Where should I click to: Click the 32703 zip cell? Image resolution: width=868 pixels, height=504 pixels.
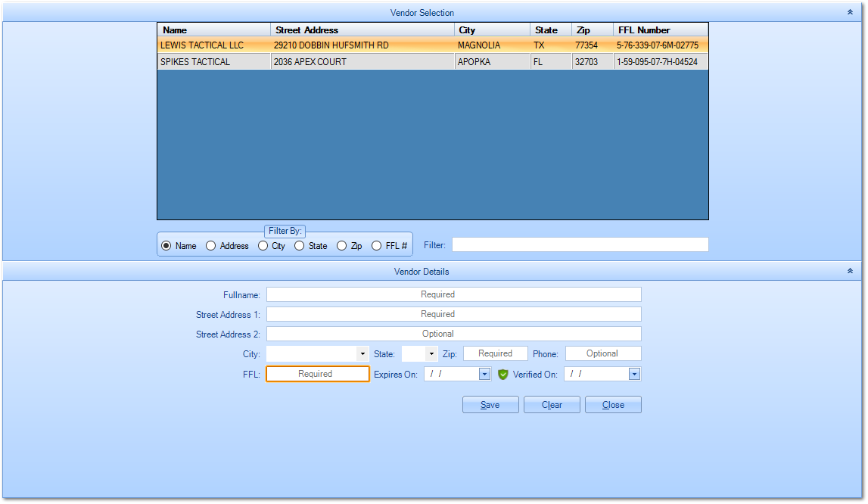(593, 61)
